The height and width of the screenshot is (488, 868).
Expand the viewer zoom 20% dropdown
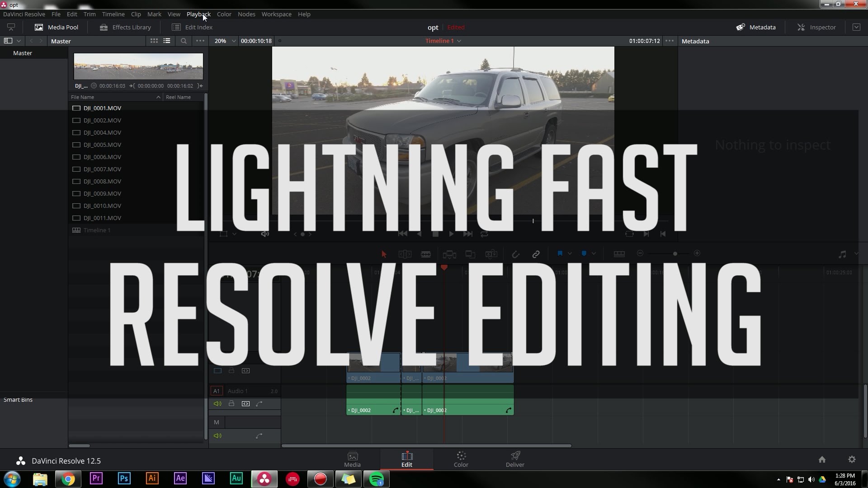coord(233,41)
